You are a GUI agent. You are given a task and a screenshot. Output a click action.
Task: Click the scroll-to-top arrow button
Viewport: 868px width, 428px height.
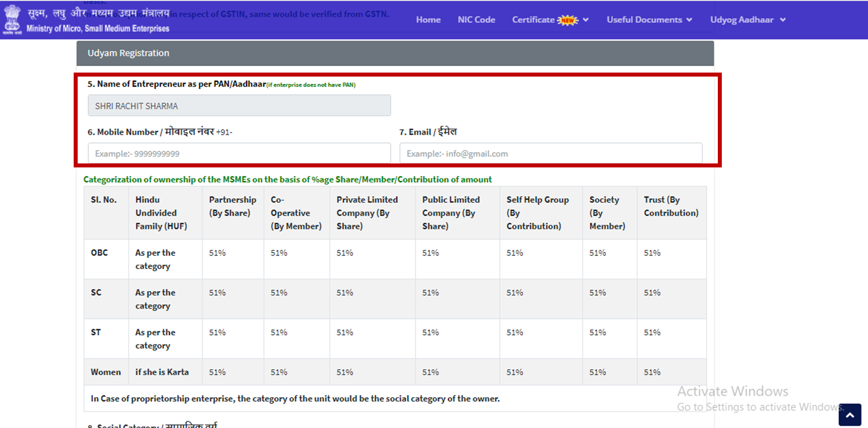pos(849,415)
